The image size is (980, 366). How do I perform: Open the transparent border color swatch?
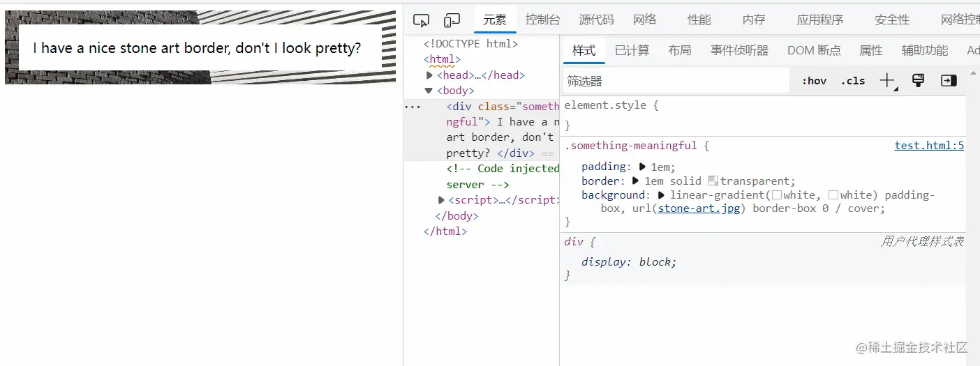coord(713,181)
